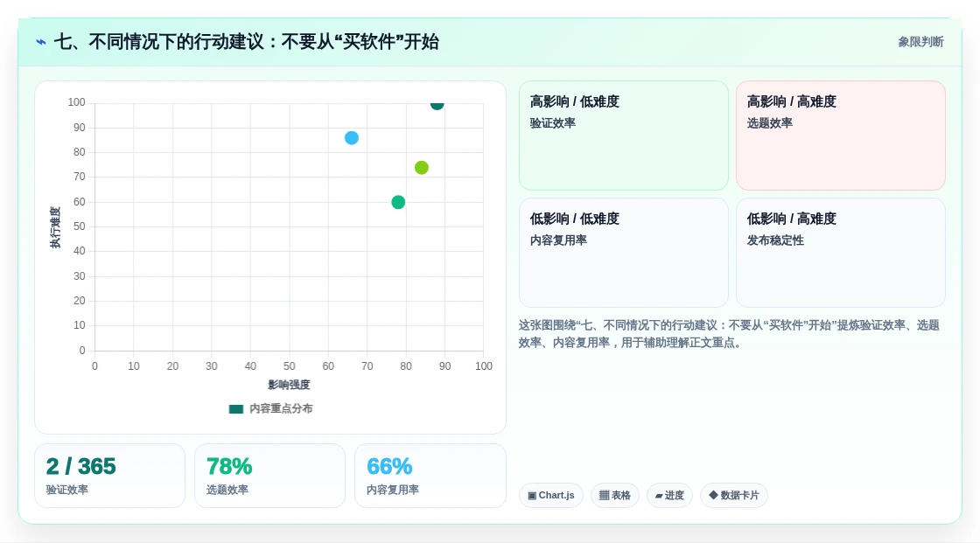Click the 2 / 365 value
980x543 pixels.
click(x=80, y=467)
